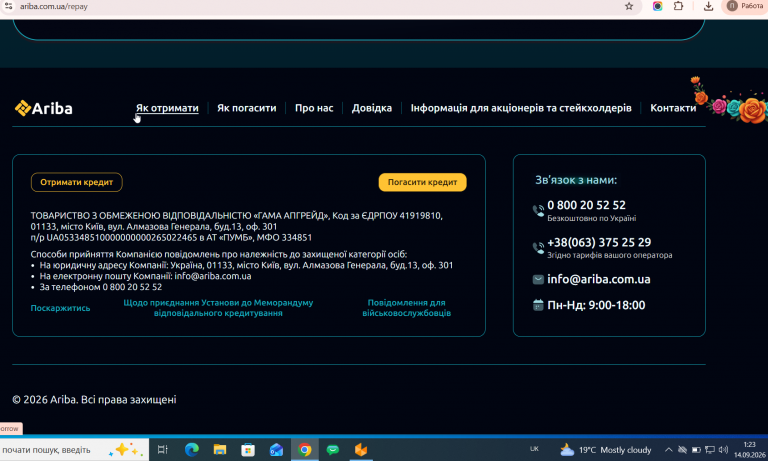This screenshot has height=461, width=768.
Task: Select working hours text 'Пн-Нд: 9:00-18:00'
Action: 596,305
